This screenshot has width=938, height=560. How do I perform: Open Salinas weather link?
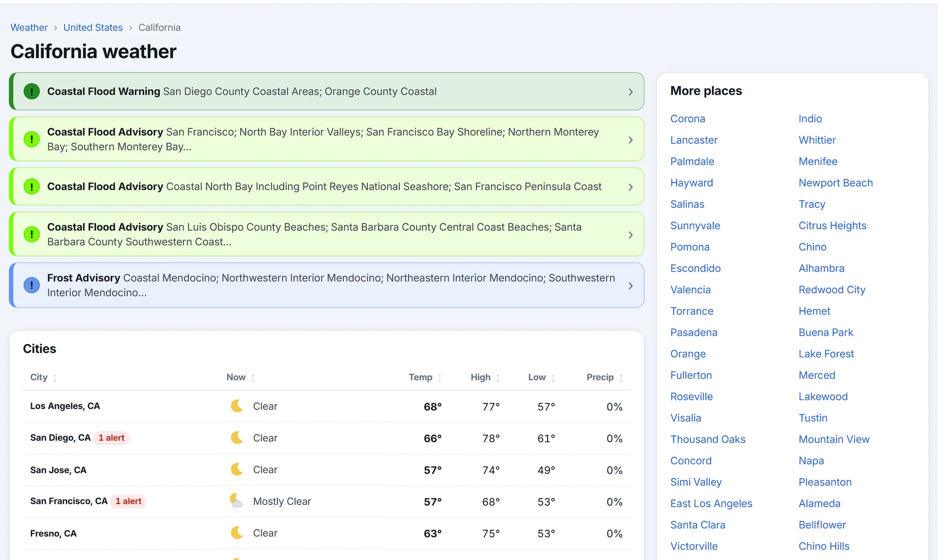pyautogui.click(x=687, y=204)
